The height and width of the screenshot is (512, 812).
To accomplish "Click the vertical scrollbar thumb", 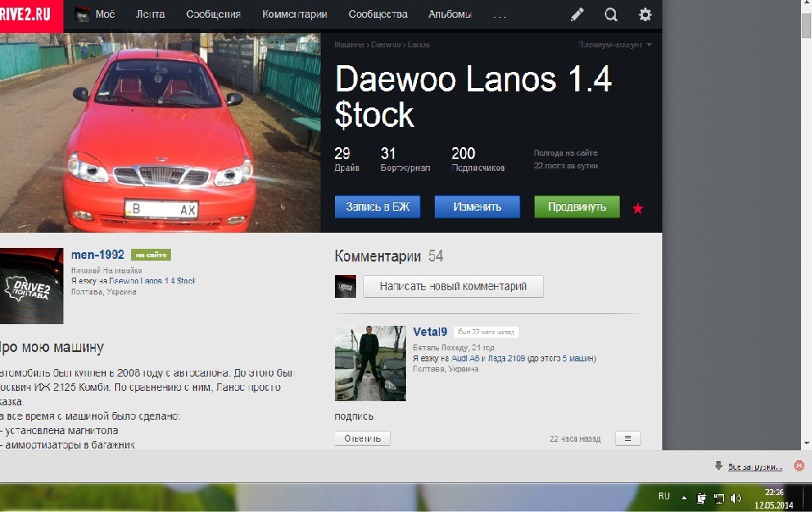I will (x=806, y=25).
